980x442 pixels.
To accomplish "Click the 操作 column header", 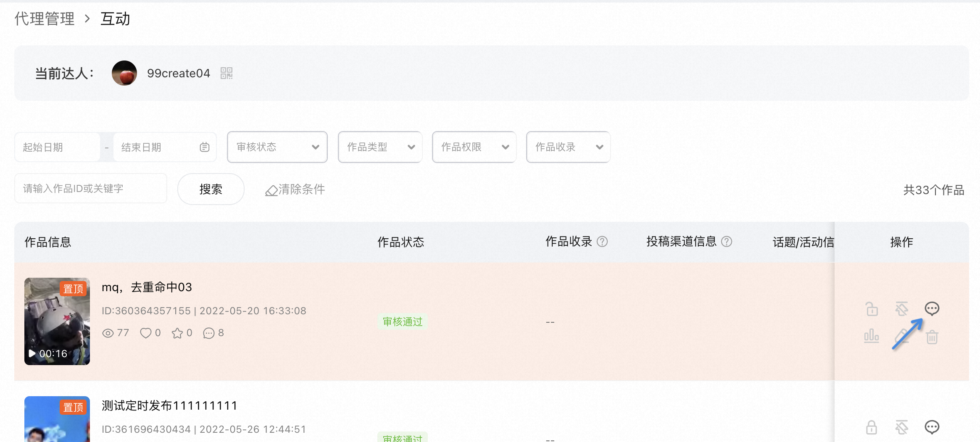I will pyautogui.click(x=902, y=242).
